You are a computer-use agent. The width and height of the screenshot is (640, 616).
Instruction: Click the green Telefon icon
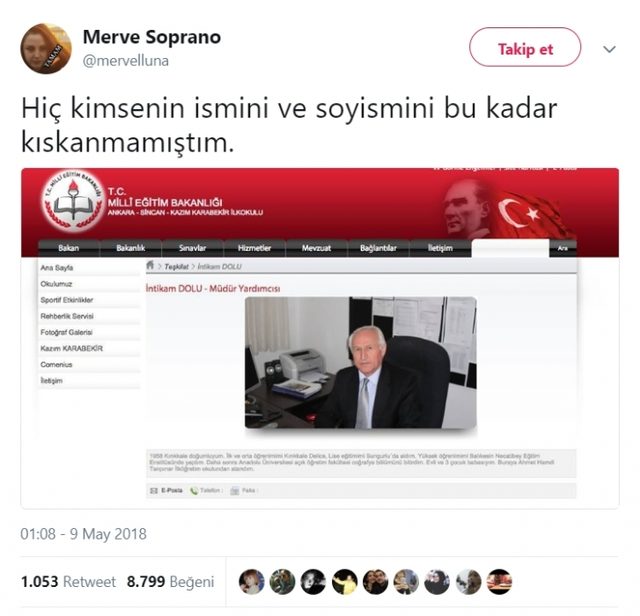194,491
